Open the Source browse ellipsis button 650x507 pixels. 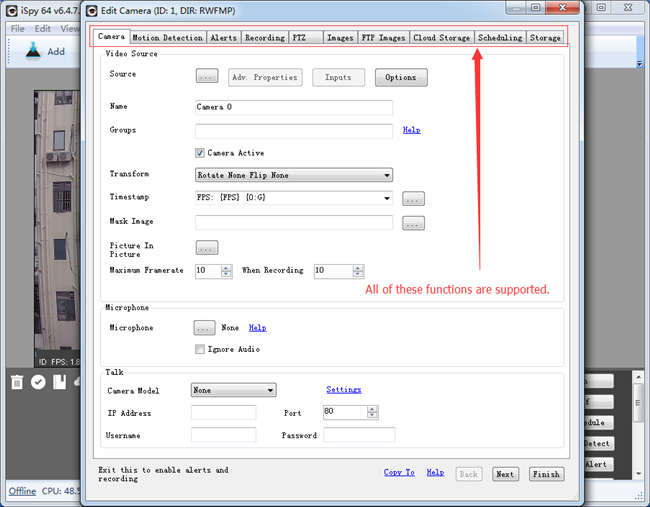point(207,77)
